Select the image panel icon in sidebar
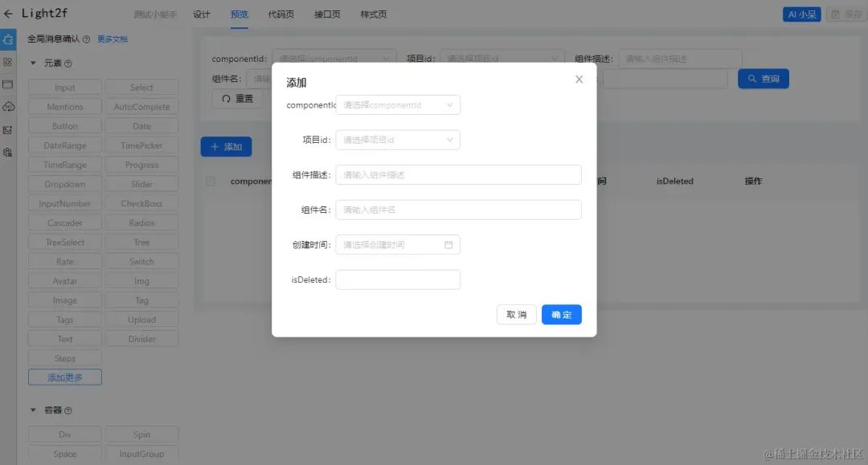 [8, 128]
